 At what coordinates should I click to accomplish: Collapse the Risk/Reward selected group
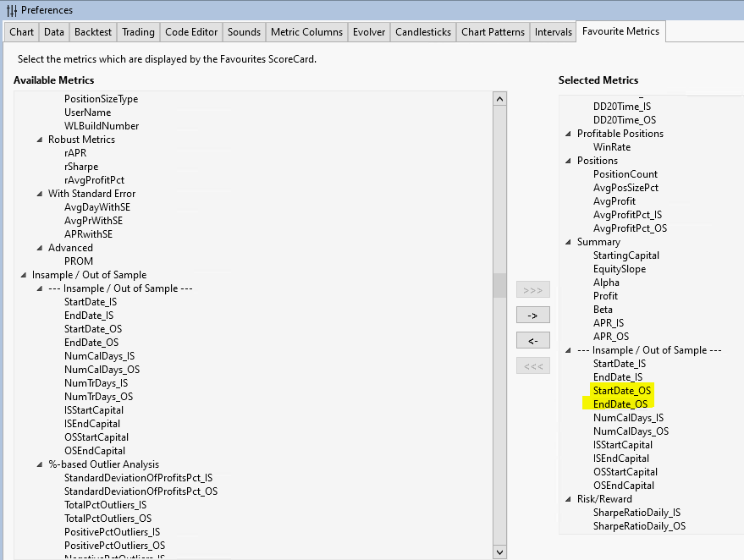click(x=569, y=499)
